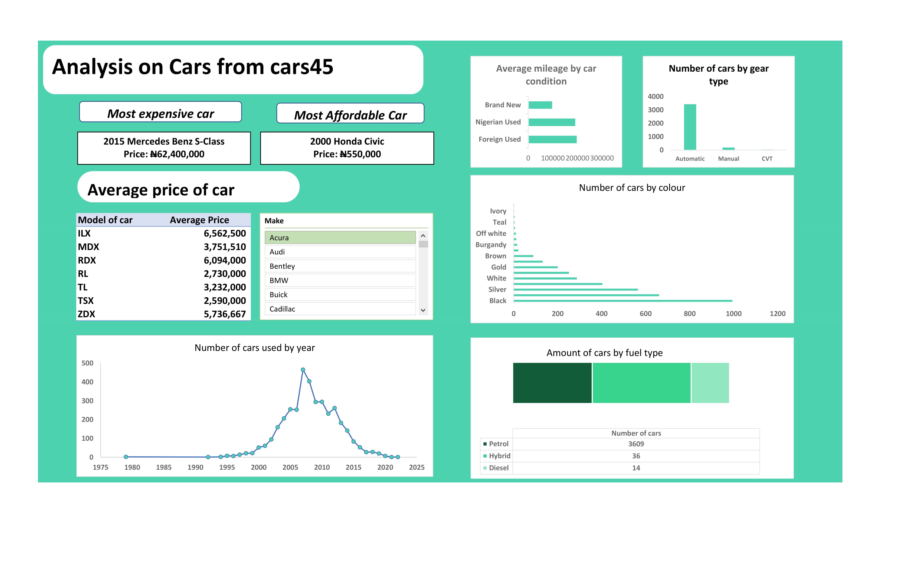The width and height of the screenshot is (909, 588).
Task: Select the Most expensive car heading box
Action: [160, 112]
